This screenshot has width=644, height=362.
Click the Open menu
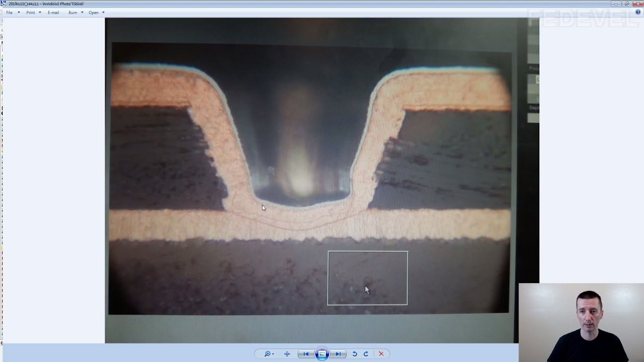click(97, 13)
